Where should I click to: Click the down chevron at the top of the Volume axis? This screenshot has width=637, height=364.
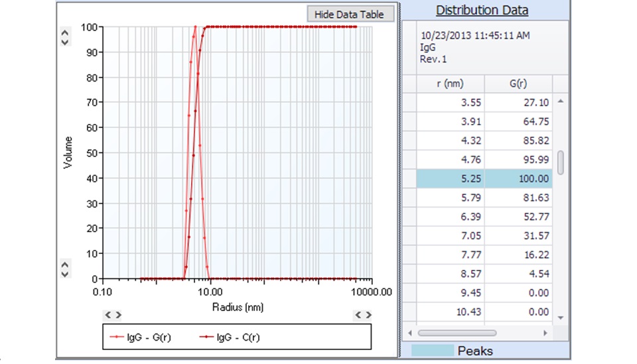click(x=65, y=41)
